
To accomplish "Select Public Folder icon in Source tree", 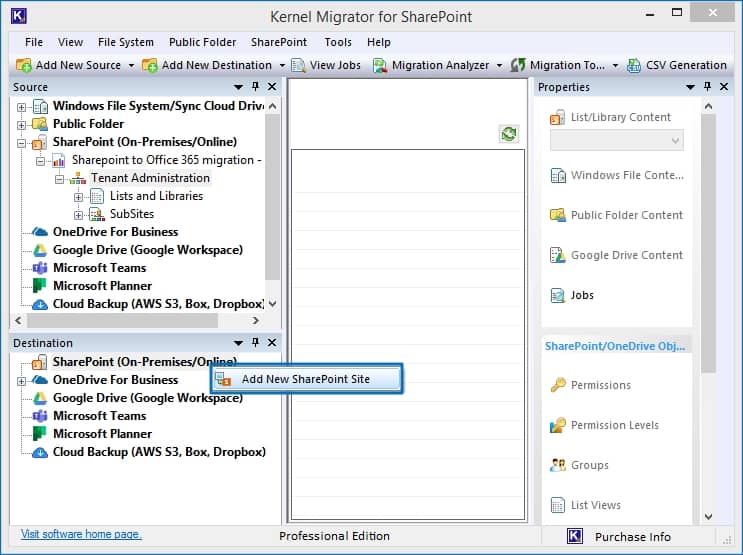I will pos(40,124).
